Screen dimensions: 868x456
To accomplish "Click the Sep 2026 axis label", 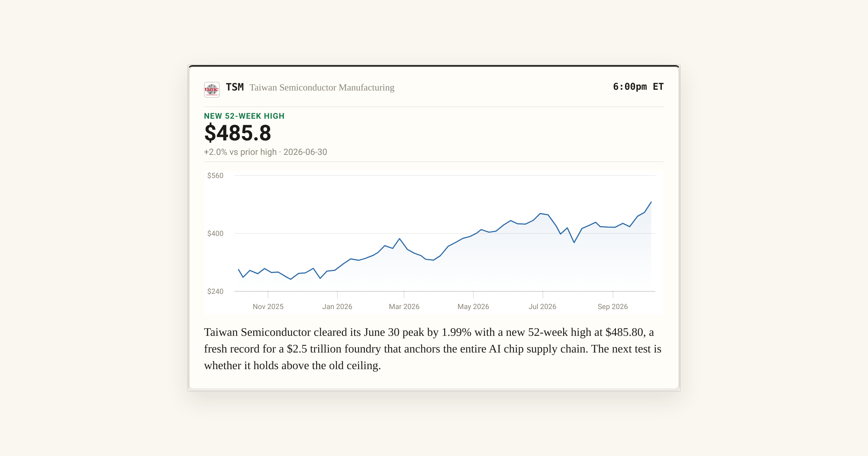I will [613, 307].
